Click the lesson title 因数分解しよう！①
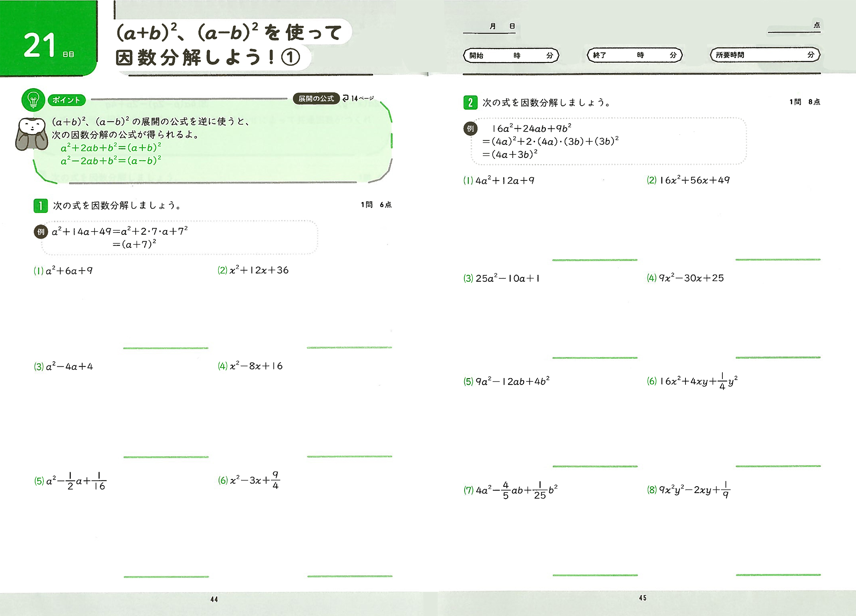 [208, 58]
